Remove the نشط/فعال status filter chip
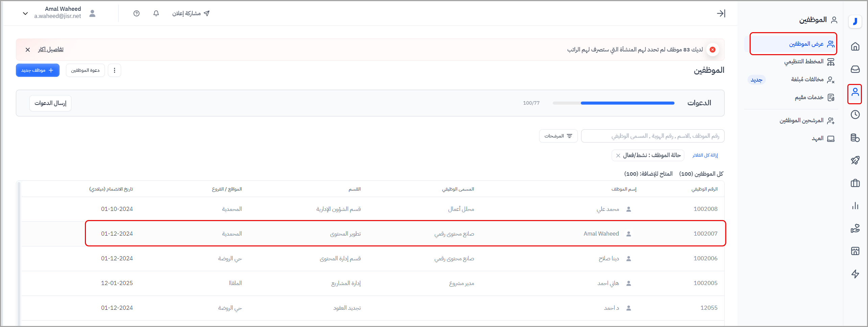Screen dimensions: 868x327 [x=618, y=155]
